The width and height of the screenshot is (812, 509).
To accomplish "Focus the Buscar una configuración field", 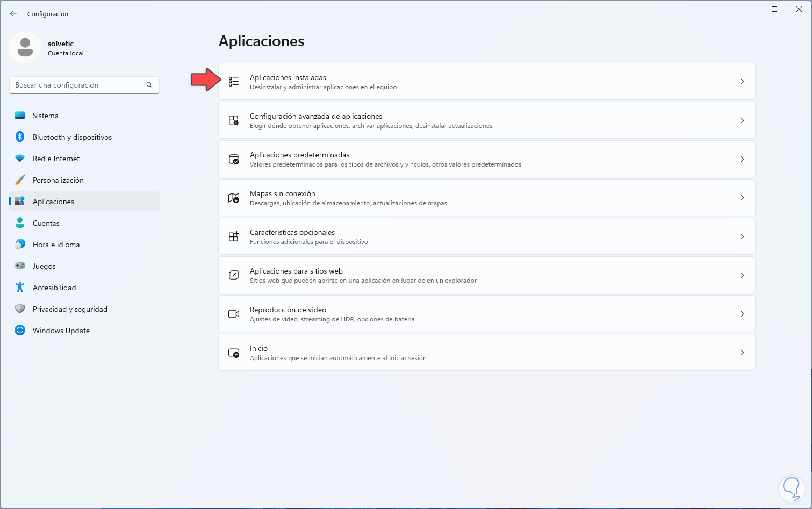I will click(x=78, y=85).
